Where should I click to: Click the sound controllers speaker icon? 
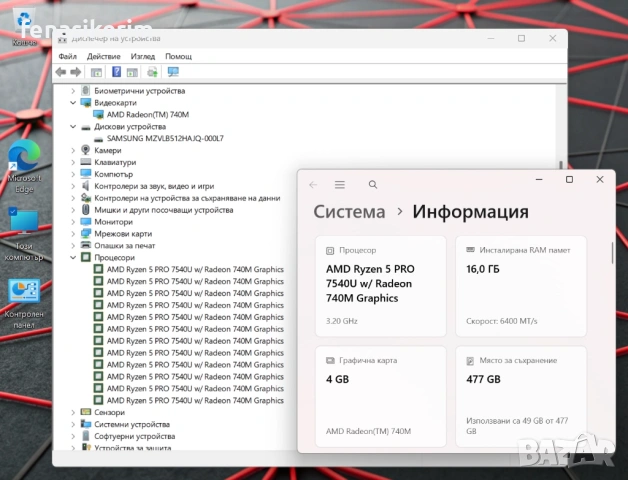point(86,186)
